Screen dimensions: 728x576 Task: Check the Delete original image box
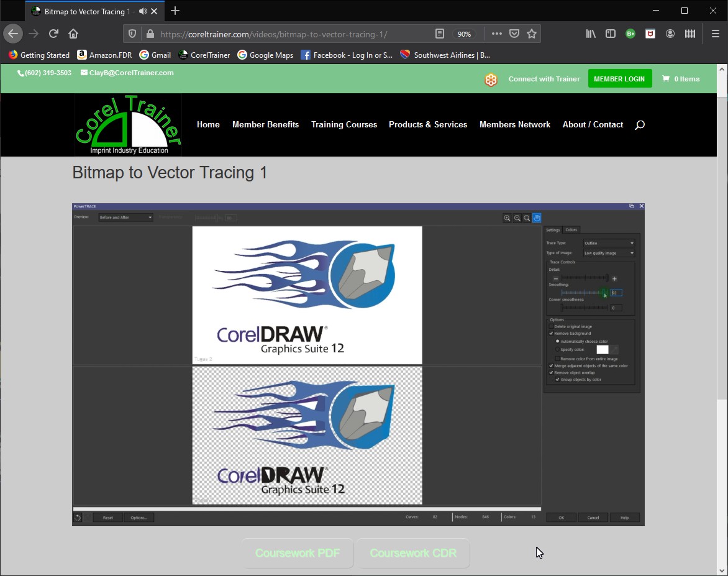coord(551,327)
